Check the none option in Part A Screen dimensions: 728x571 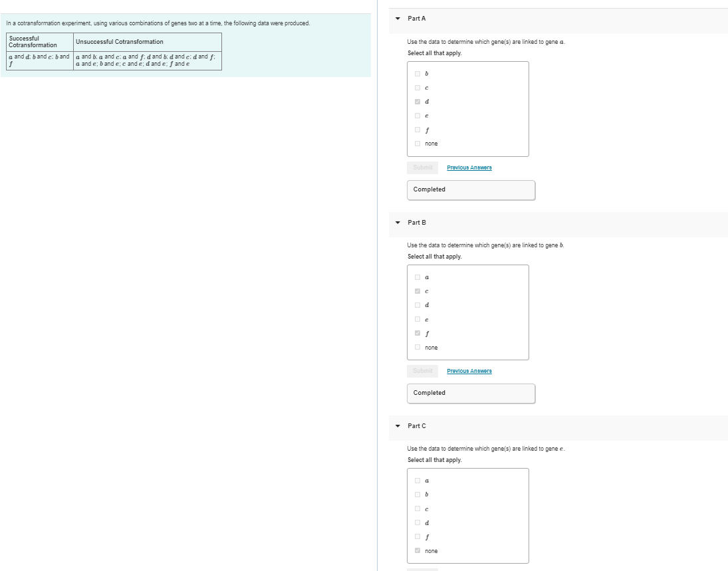(418, 144)
